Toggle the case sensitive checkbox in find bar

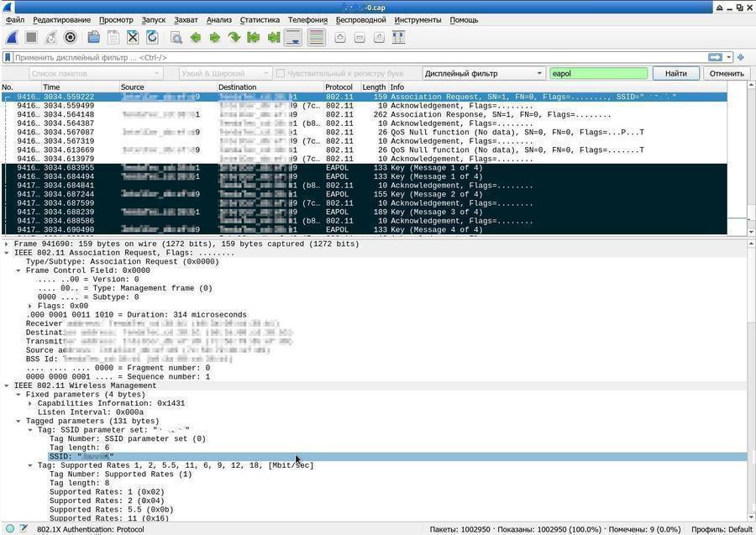(280, 73)
